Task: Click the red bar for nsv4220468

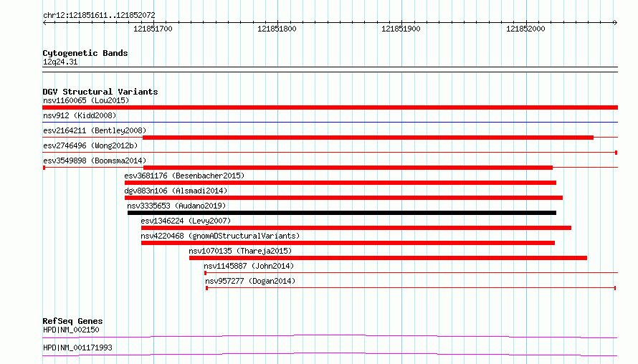Action: pos(348,243)
